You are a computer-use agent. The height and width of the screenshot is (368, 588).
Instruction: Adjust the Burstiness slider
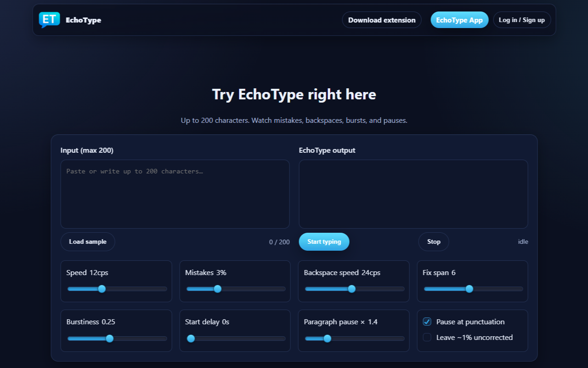point(117,339)
